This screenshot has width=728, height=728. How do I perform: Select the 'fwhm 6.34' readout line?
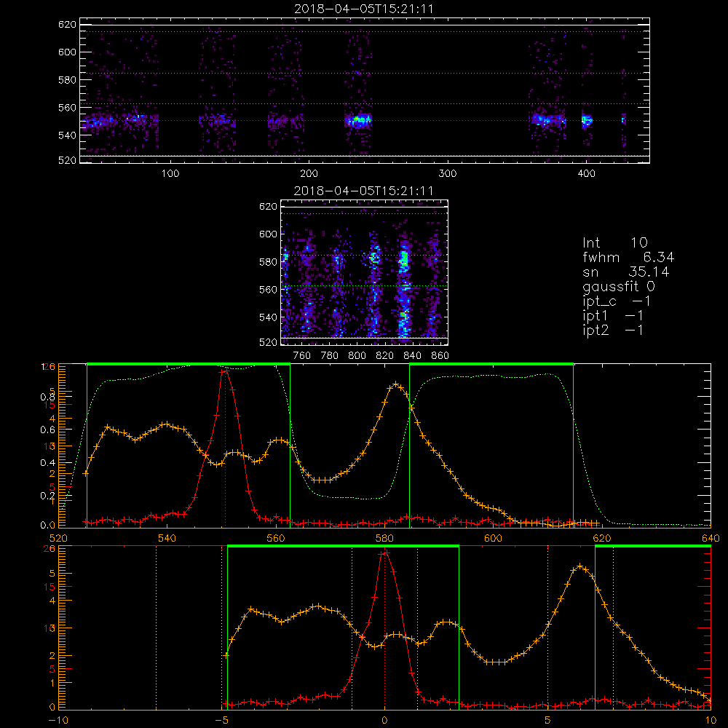(628, 257)
